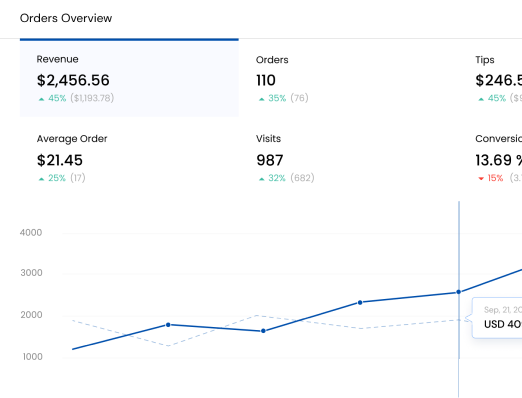
Task: Click the red down arrow beside 15%
Action: click(x=481, y=179)
